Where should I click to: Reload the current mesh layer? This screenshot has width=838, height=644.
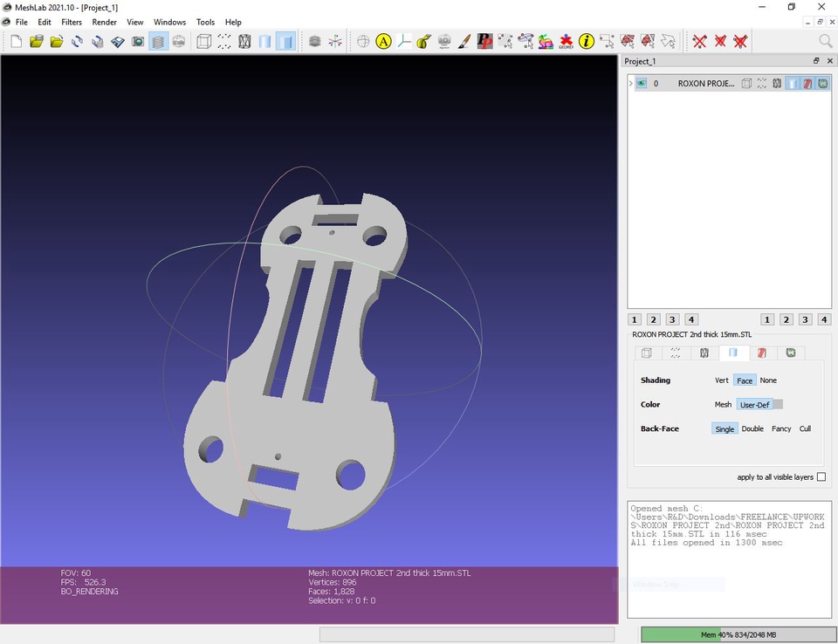pyautogui.click(x=77, y=41)
